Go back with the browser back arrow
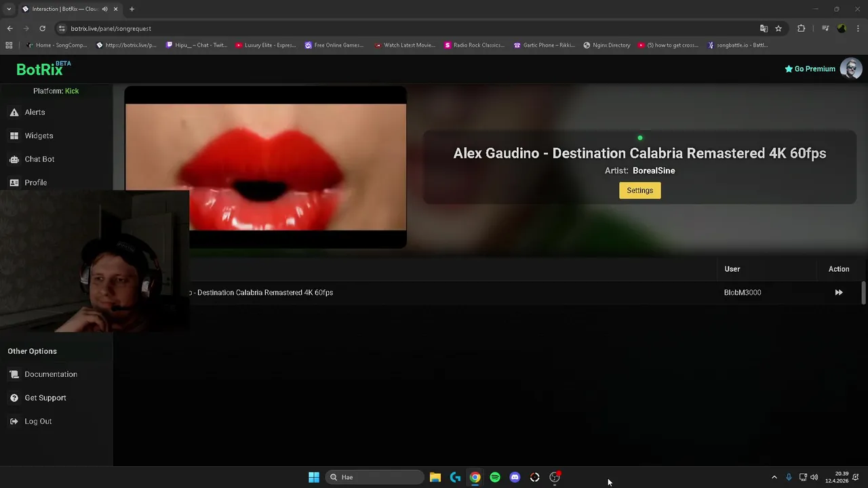This screenshot has width=868, height=488. coord(9,28)
